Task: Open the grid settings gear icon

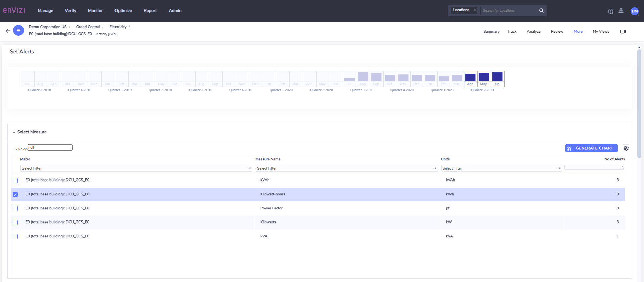Action: 626,148
